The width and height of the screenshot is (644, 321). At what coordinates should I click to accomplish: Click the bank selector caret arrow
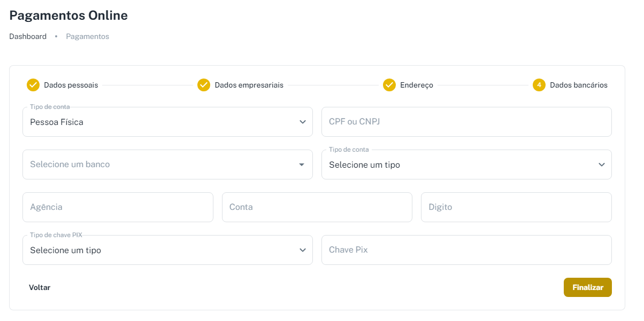pos(302,165)
